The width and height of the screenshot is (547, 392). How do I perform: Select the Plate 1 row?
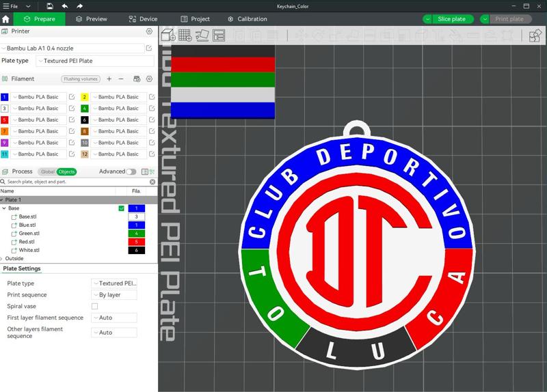tap(79, 200)
